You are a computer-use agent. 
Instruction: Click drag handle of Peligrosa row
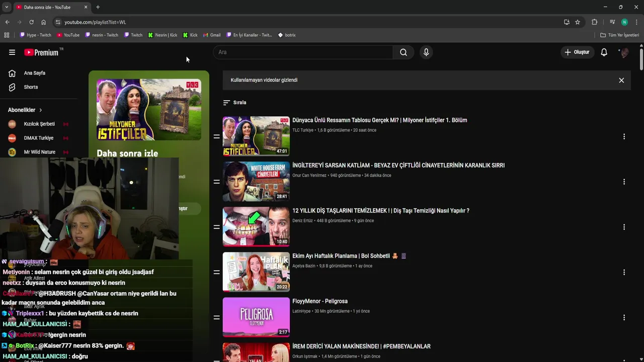[x=216, y=318]
